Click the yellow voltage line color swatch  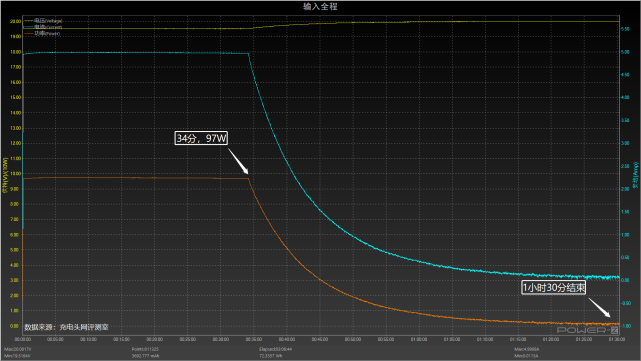(x=29, y=20)
